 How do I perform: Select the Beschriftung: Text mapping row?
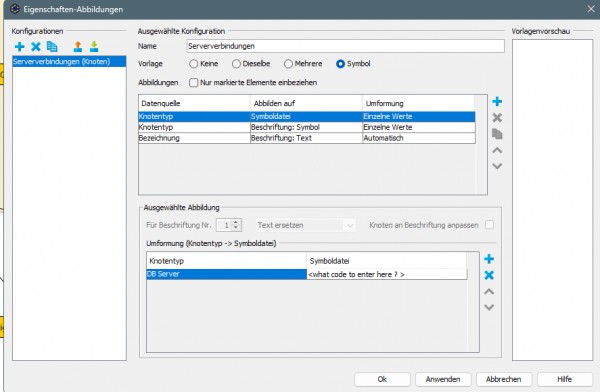(307, 138)
